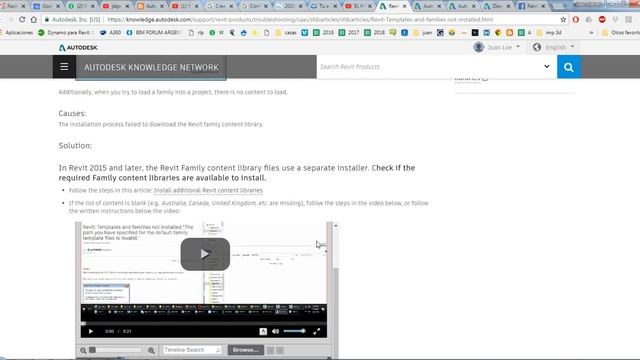Viewport: 640px width, 360px height.
Task: Click the blue magnifier search button
Action: (x=569, y=67)
